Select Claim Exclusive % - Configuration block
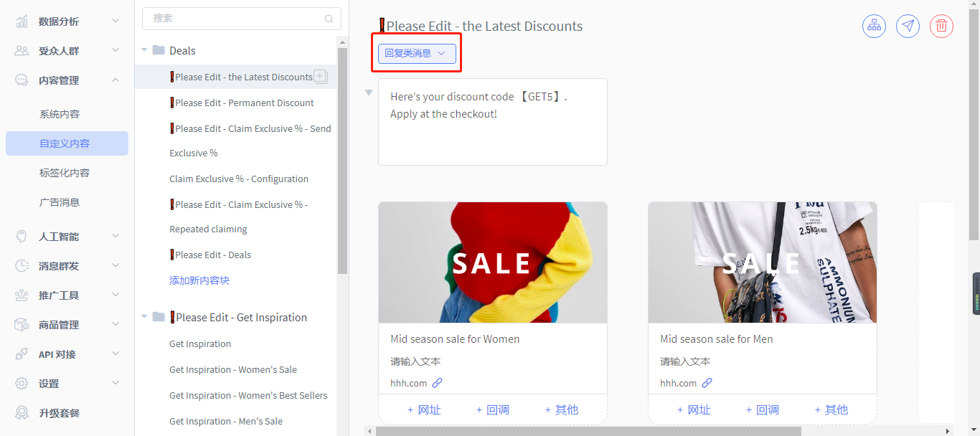980x436 pixels. tap(239, 179)
